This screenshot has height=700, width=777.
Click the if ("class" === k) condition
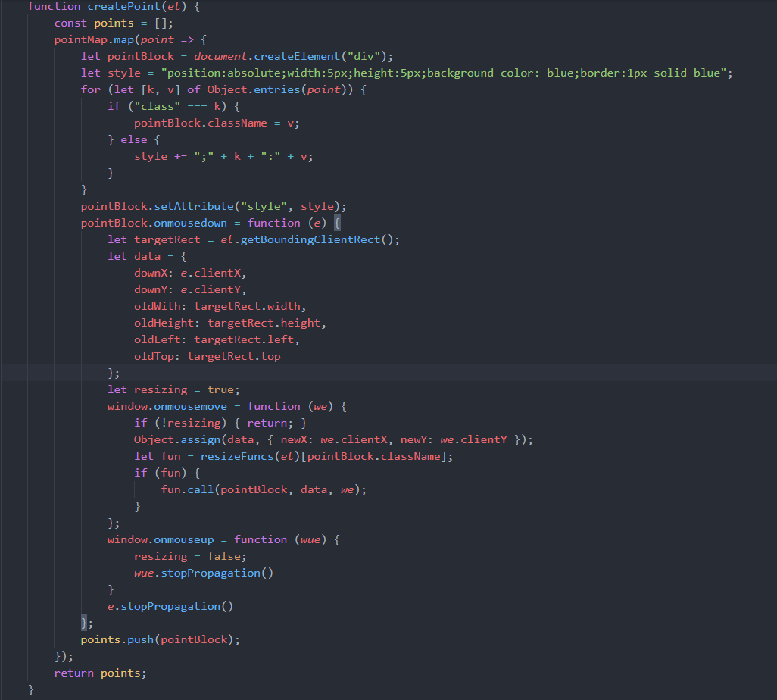(x=174, y=107)
